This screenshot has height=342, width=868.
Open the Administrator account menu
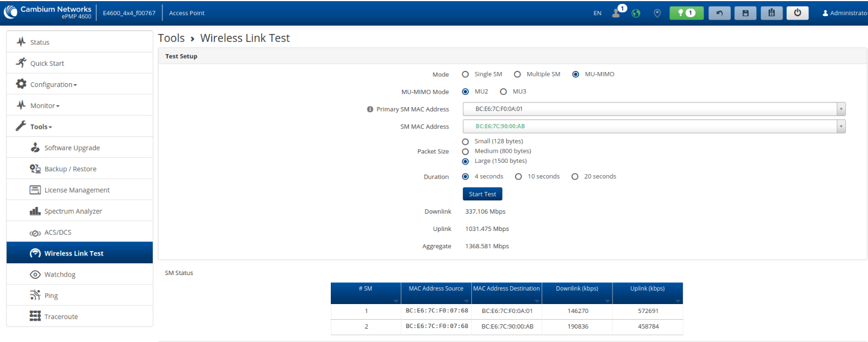845,13
